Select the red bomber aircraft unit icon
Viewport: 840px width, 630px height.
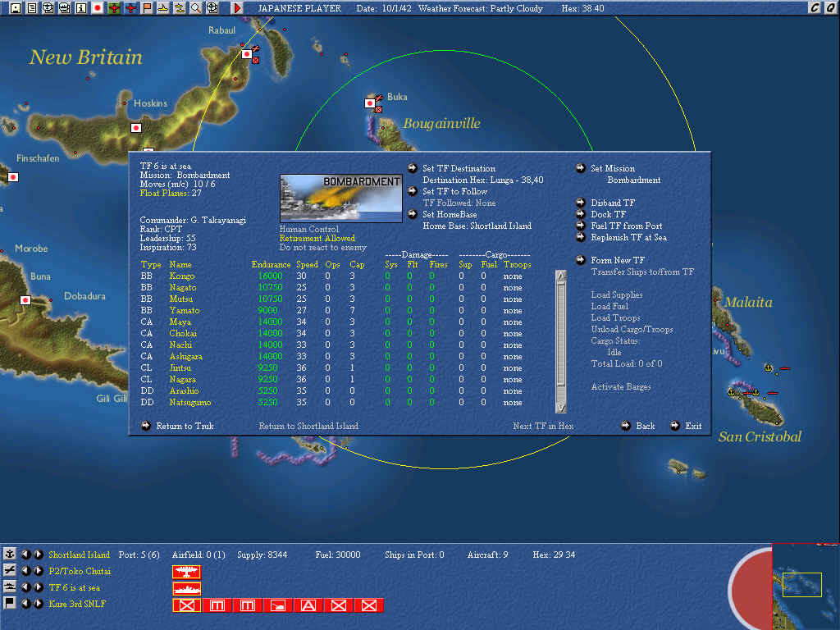click(x=186, y=572)
